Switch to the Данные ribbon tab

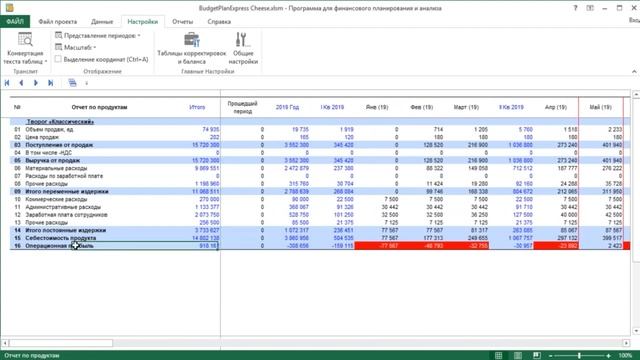[102, 22]
